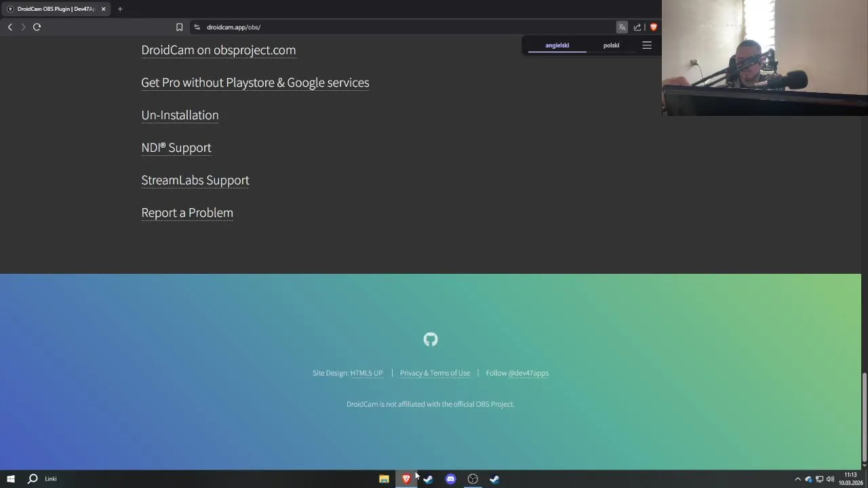This screenshot has height=488, width=868.
Task: Click the not affiliated disclaimer text
Action: click(431, 404)
